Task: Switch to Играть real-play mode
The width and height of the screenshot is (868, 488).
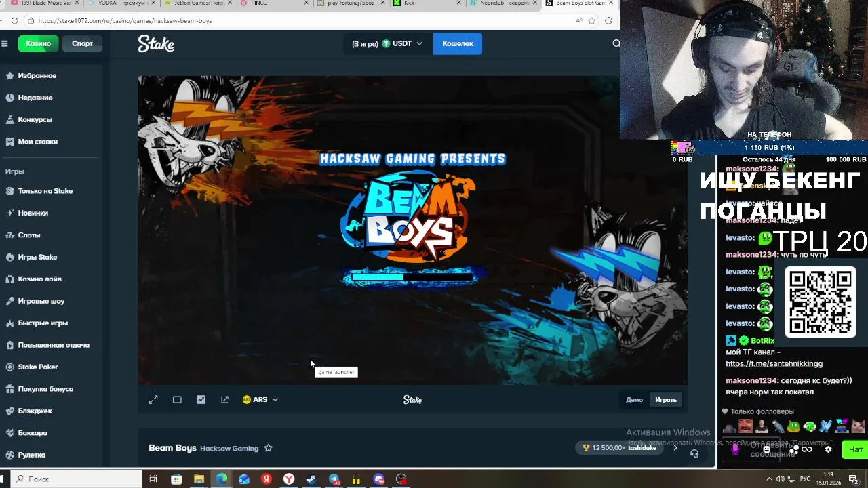Action: pos(665,400)
